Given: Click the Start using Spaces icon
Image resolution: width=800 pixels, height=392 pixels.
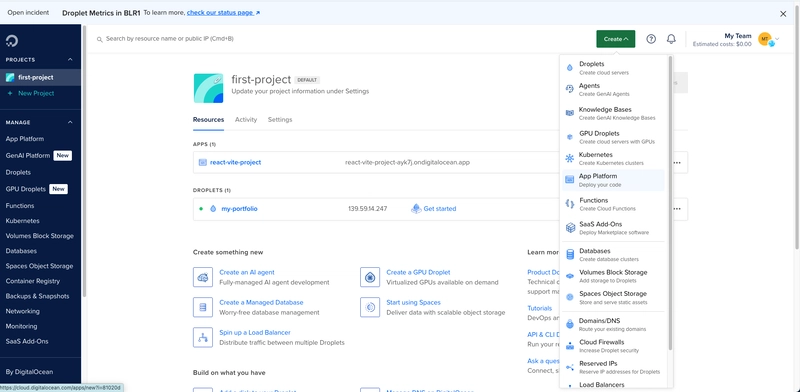Looking at the screenshot, I should (370, 307).
